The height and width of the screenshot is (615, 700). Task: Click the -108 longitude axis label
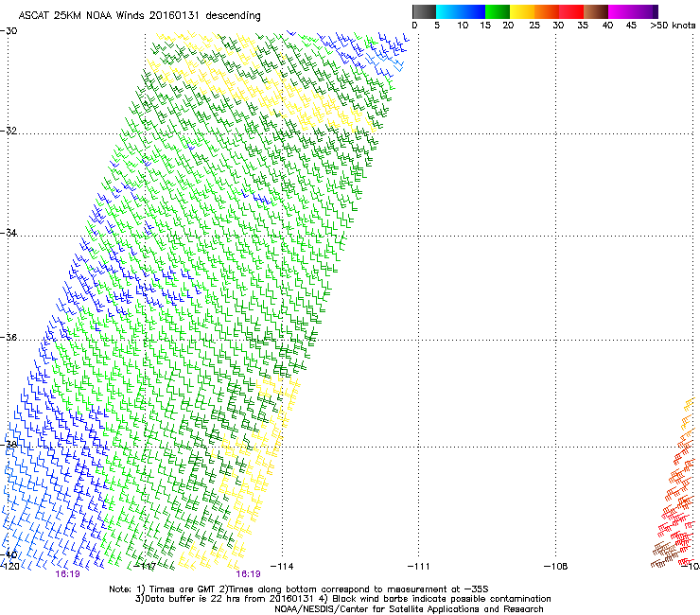pyautogui.click(x=556, y=567)
